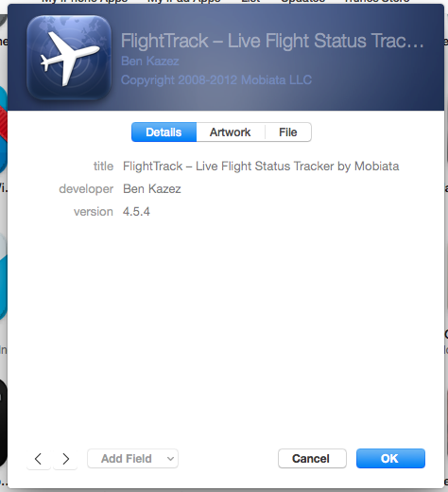Viewport: 448px width, 492px height.
Task: Click the Cancel button
Action: [312, 459]
